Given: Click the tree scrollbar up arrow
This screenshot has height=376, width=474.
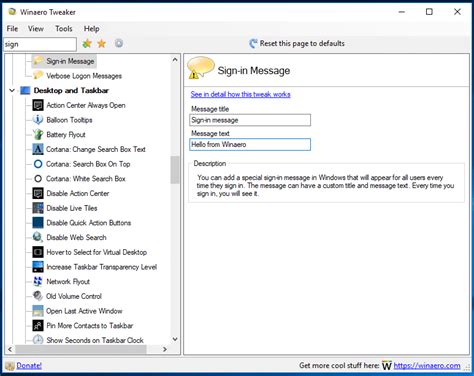Looking at the screenshot, I should coord(175,60).
